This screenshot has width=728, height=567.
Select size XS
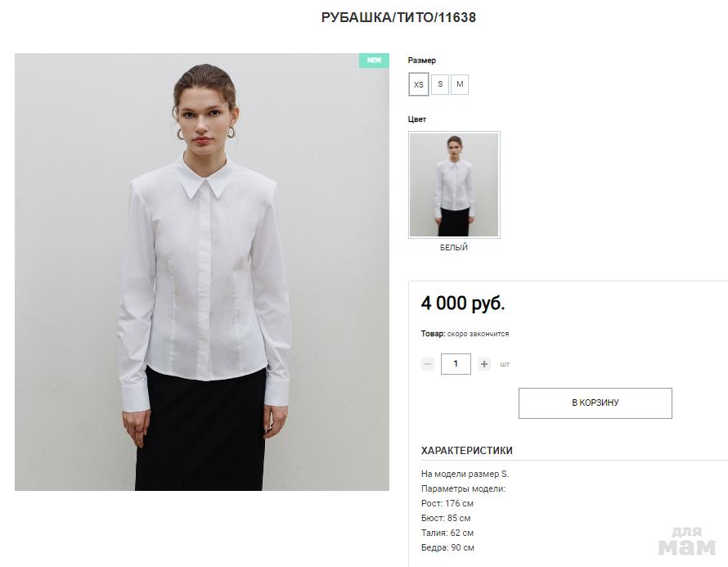click(x=418, y=84)
